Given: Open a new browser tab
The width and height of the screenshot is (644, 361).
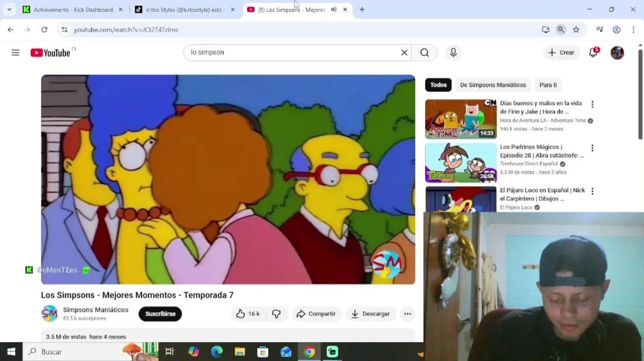Looking at the screenshot, I should point(362,10).
